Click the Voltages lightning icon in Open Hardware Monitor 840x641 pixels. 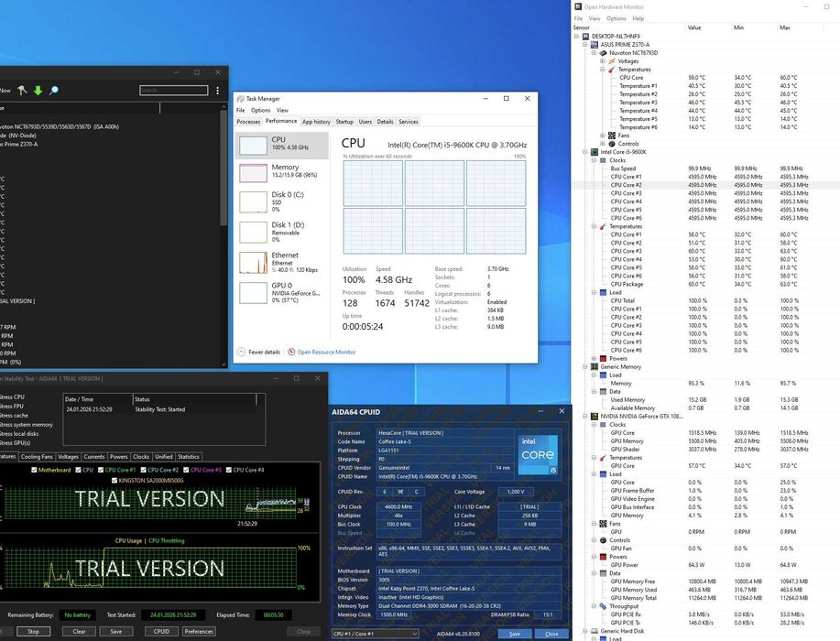coord(612,61)
